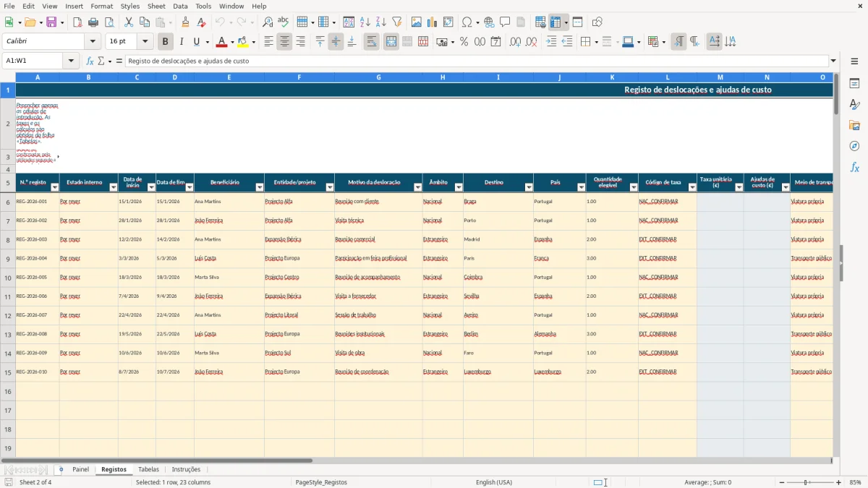Screen dimensions: 868x488
Task: Click the Draw Functions shapes icon
Action: pyautogui.click(x=597, y=22)
